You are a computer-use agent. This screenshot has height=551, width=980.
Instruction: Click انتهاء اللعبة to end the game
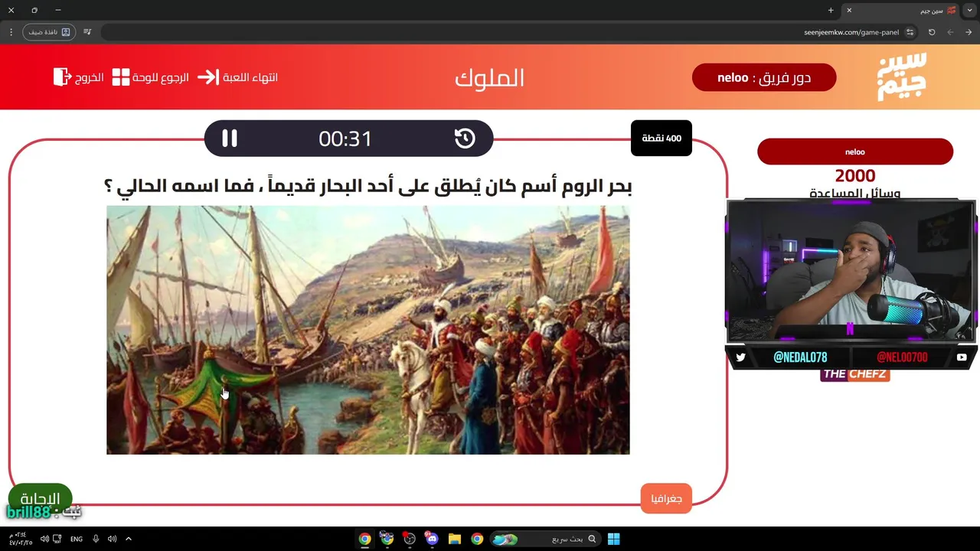pyautogui.click(x=250, y=77)
